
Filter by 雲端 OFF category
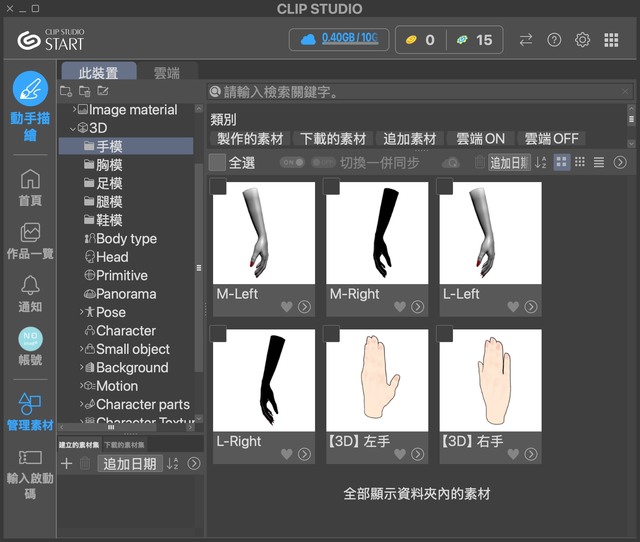551,138
